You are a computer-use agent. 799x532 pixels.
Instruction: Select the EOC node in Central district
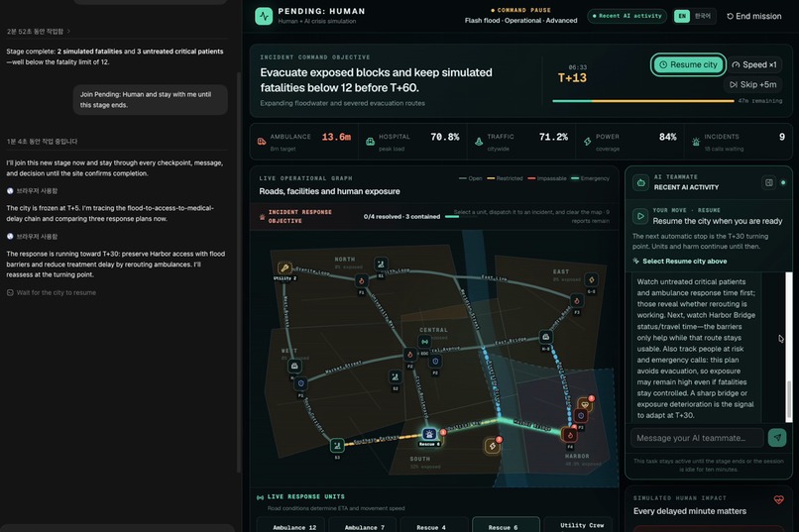[424, 342]
